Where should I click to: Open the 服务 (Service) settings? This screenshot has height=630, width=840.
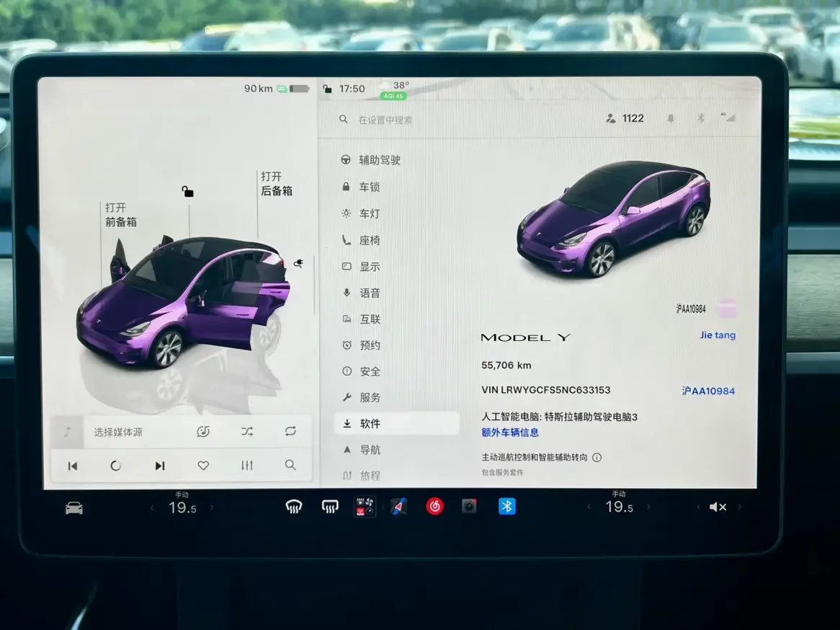point(360,397)
